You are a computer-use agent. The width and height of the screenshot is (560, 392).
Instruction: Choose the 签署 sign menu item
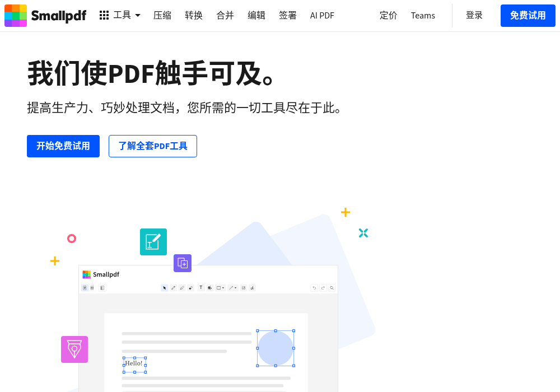[287, 15]
